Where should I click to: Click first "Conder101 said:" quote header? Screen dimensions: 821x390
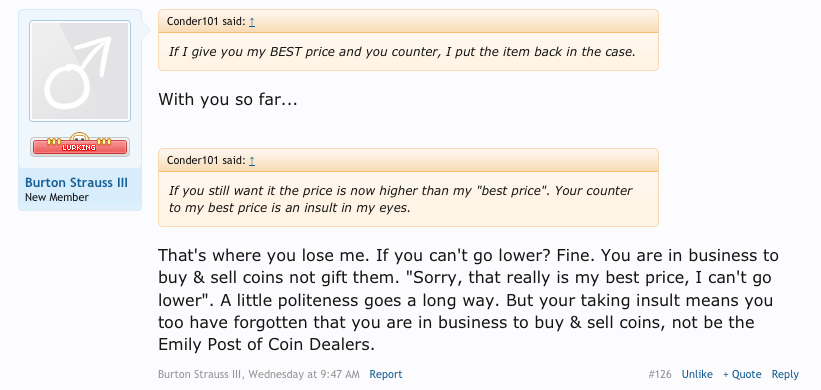click(206, 21)
